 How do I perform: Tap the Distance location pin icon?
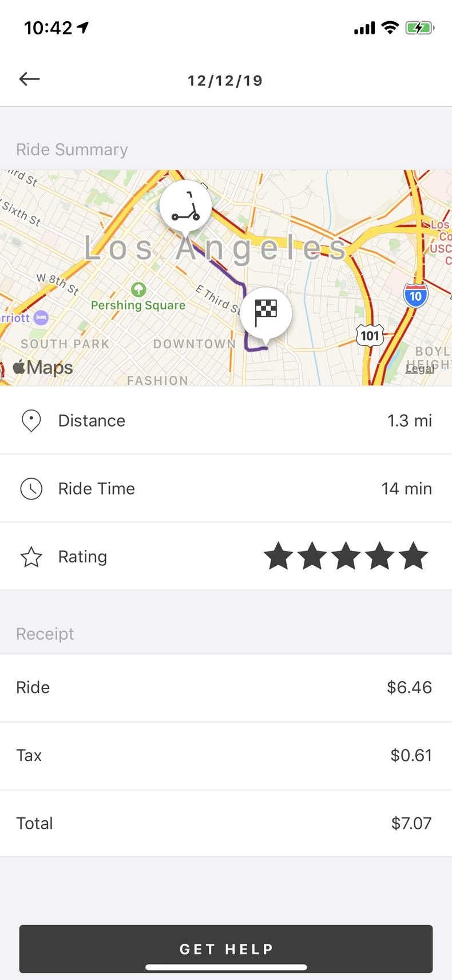pyautogui.click(x=31, y=421)
